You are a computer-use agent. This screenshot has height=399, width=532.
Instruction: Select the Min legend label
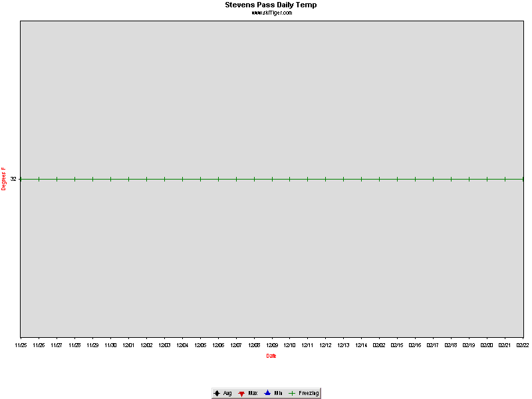[x=278, y=393]
